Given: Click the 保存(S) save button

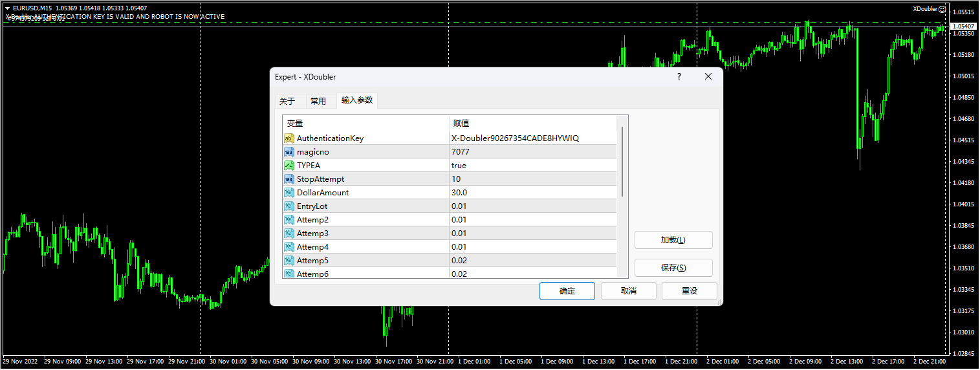Looking at the screenshot, I should click(673, 268).
